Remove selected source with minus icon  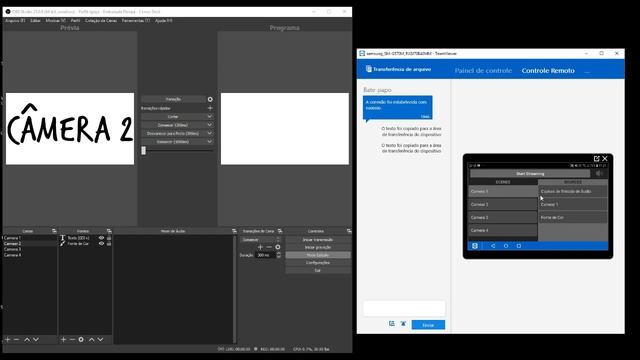pyautogui.click(x=72, y=339)
